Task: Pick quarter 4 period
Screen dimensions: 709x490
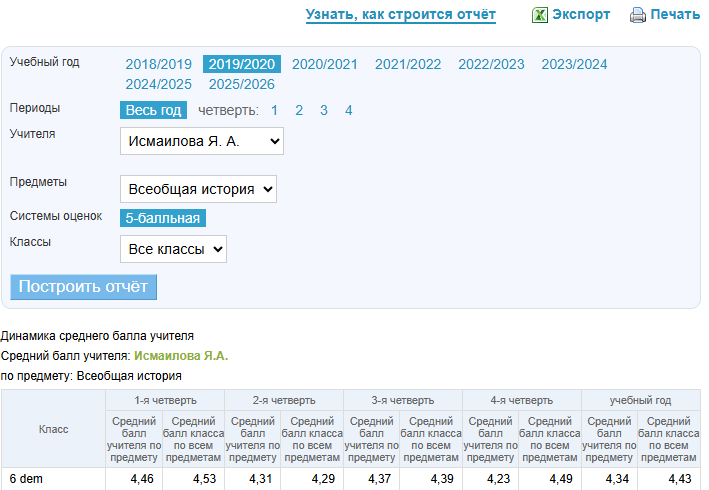Action: [349, 110]
